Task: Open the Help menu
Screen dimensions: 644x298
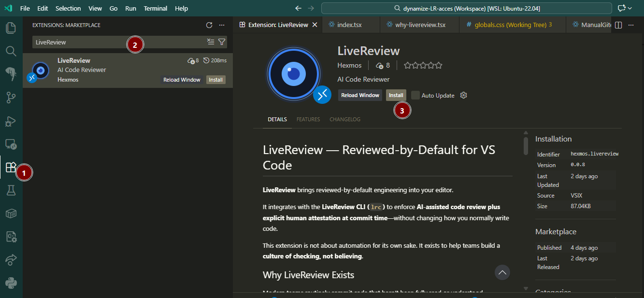Action: point(181,8)
